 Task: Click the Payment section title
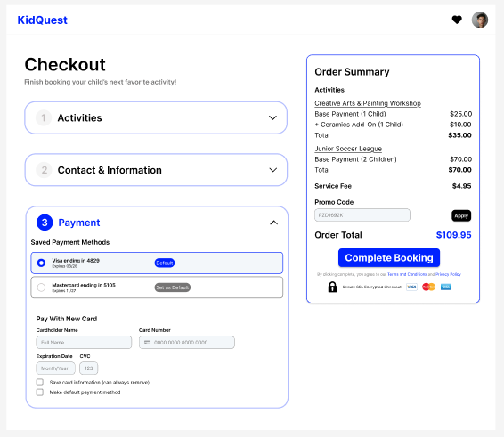(79, 223)
